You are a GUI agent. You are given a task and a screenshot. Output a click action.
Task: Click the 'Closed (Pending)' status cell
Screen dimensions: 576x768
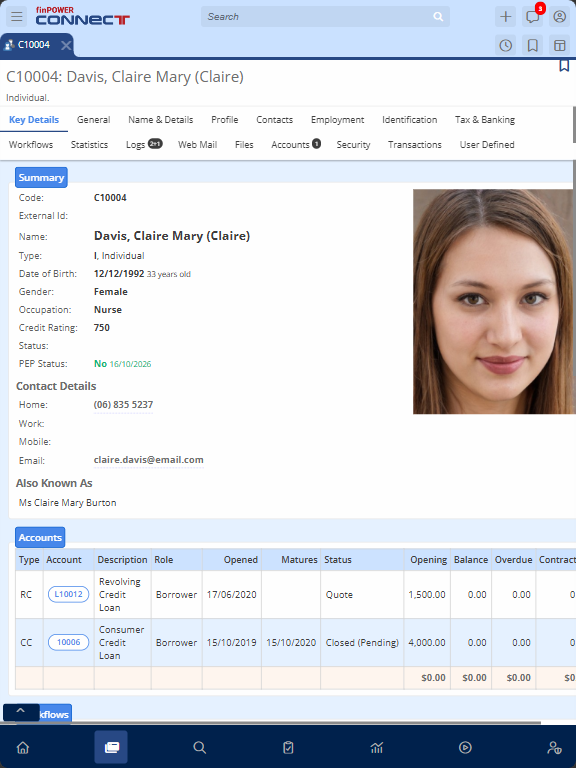[x=362, y=643]
